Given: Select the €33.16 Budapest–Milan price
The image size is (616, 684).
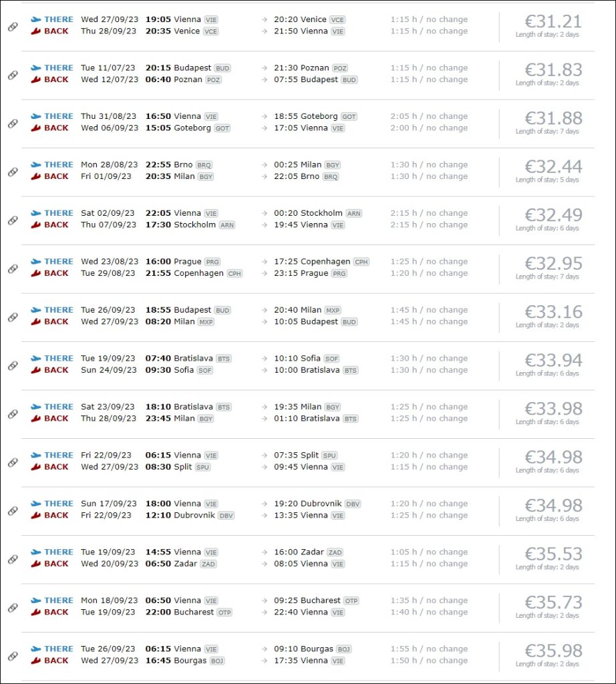Looking at the screenshot, I should (553, 312).
